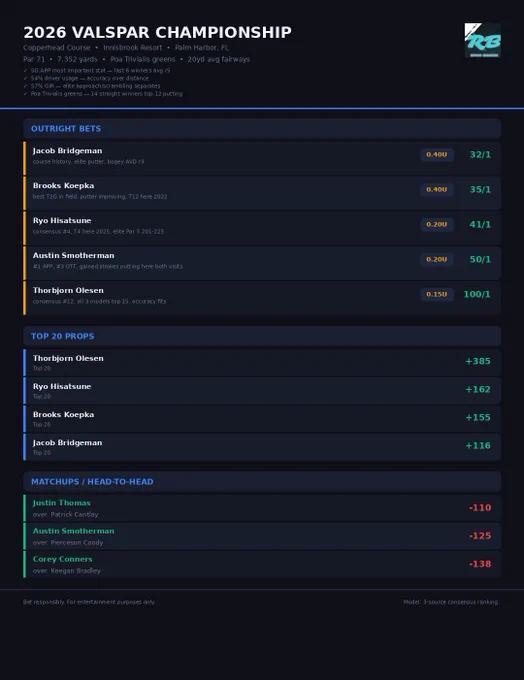Click the 50/1 odds

pos(480,259)
